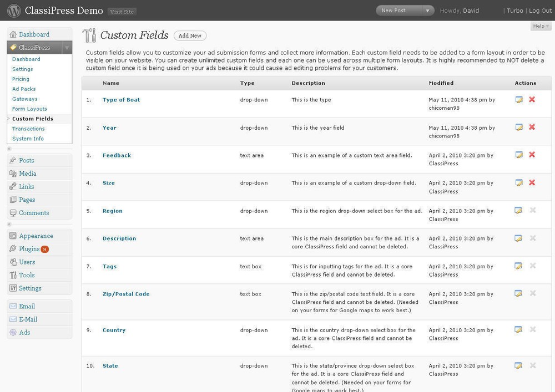Click the Log Out link
Image resolution: width=555 pixels, height=392 pixels.
[540, 11]
